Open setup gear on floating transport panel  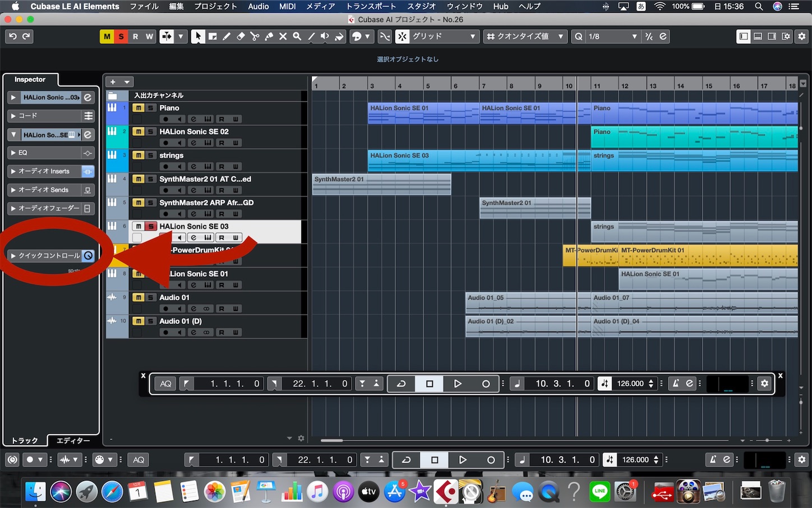coord(764,383)
